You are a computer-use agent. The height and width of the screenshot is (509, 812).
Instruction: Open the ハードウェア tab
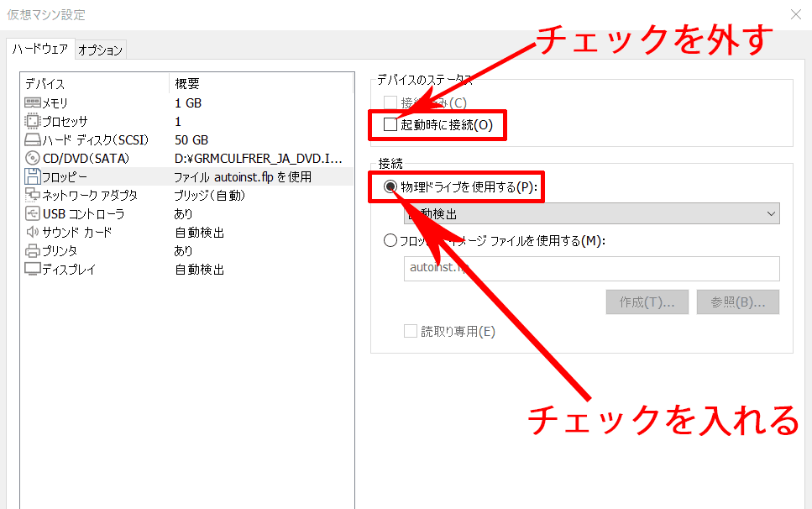coord(40,50)
